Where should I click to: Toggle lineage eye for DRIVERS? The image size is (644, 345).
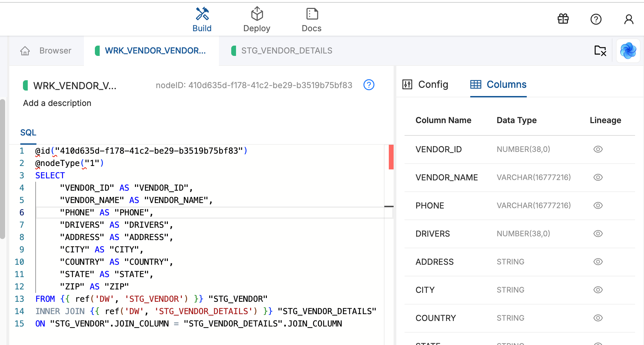click(x=598, y=234)
